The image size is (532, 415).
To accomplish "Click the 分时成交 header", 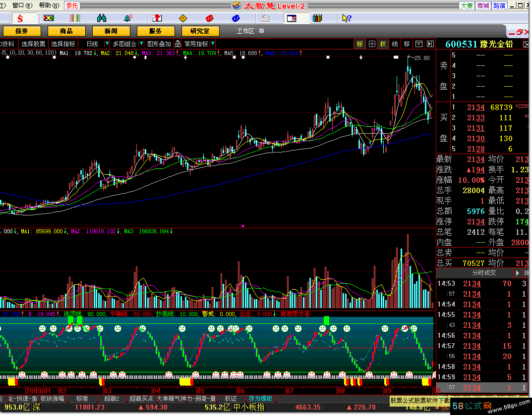I will click(484, 273).
